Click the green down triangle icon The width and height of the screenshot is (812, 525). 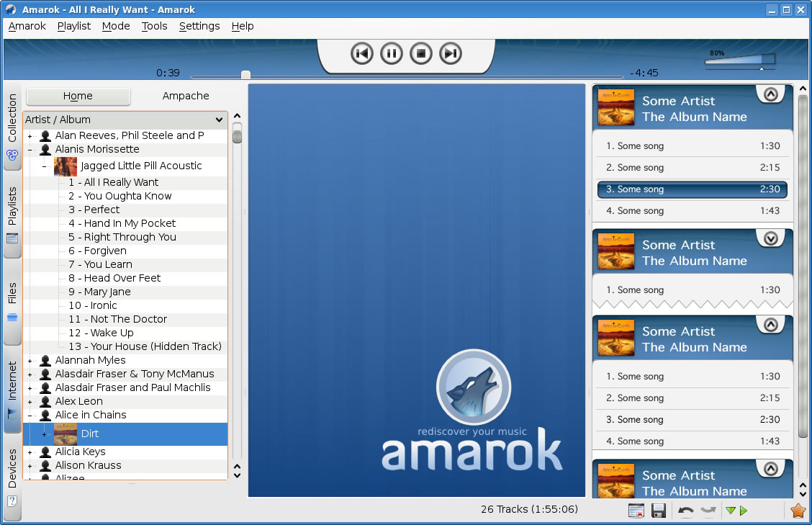click(x=731, y=511)
